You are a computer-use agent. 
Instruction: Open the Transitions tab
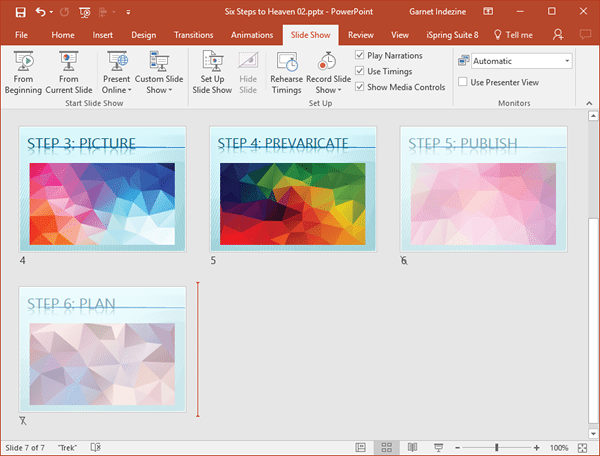point(193,34)
